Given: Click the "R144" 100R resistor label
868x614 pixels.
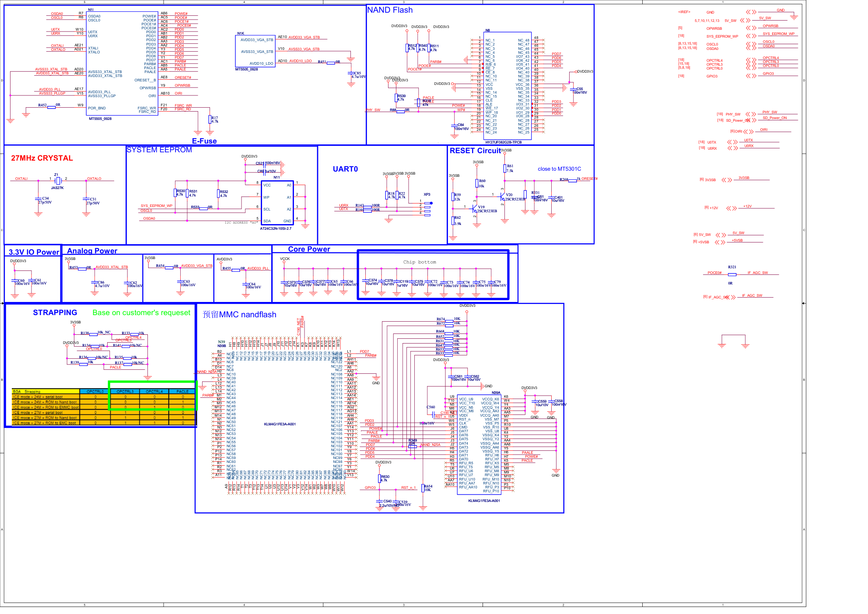Looking at the screenshot, I should coord(359,210).
